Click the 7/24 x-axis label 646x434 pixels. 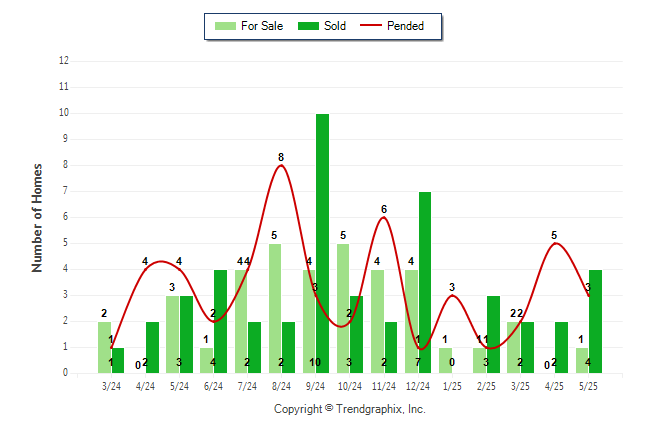[247, 386]
